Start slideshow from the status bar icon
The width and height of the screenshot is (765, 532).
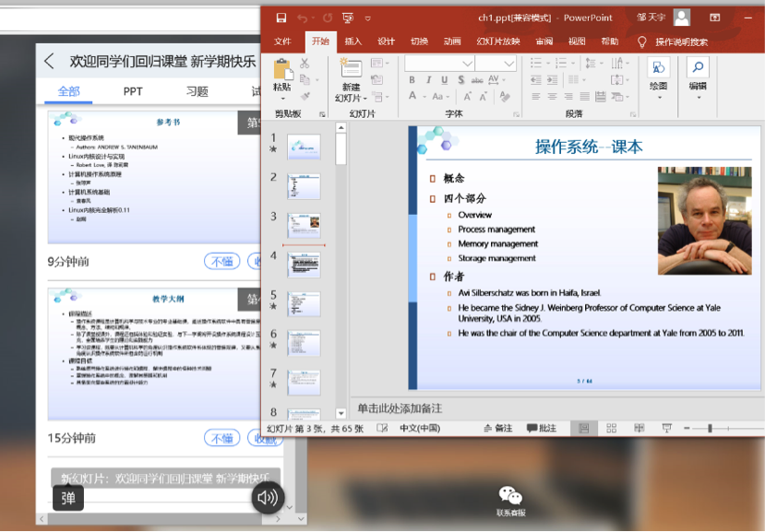(666, 429)
